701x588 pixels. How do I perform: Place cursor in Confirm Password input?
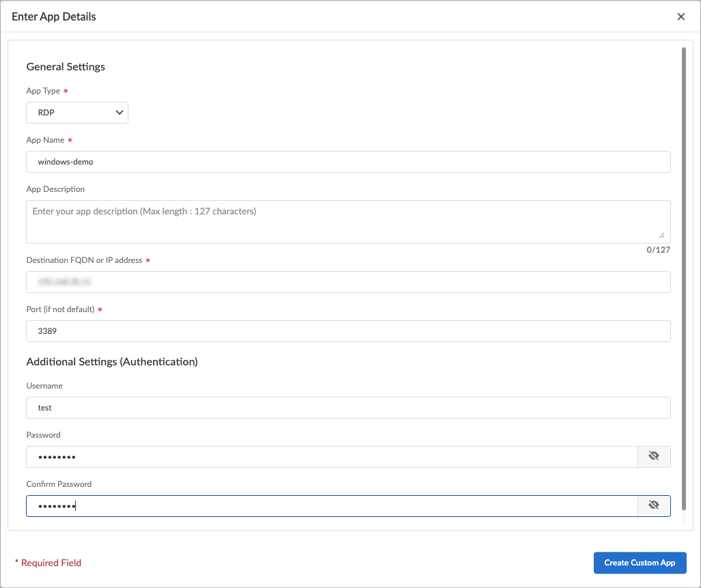click(331, 506)
